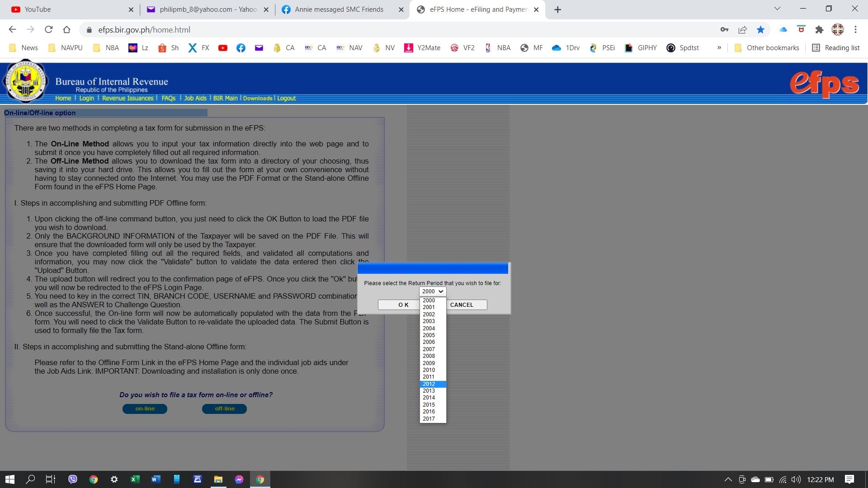Open the Revenue Issuances menu link

click(x=127, y=98)
